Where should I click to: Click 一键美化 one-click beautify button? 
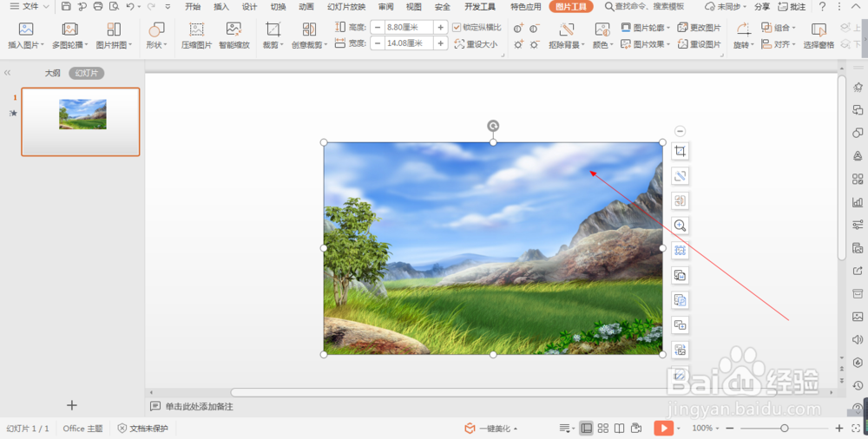tap(490, 428)
